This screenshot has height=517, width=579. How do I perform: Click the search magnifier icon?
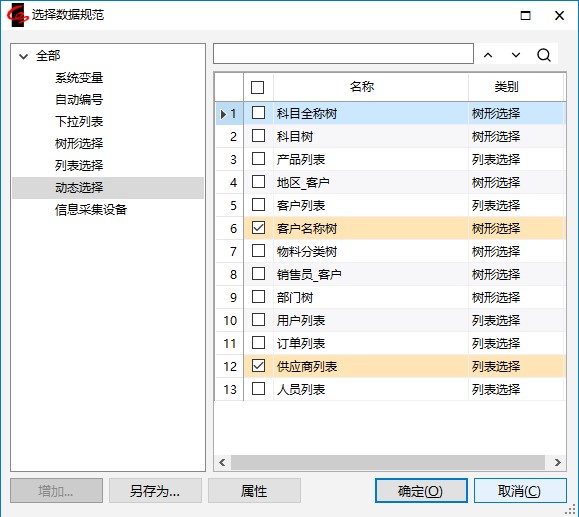[x=544, y=55]
